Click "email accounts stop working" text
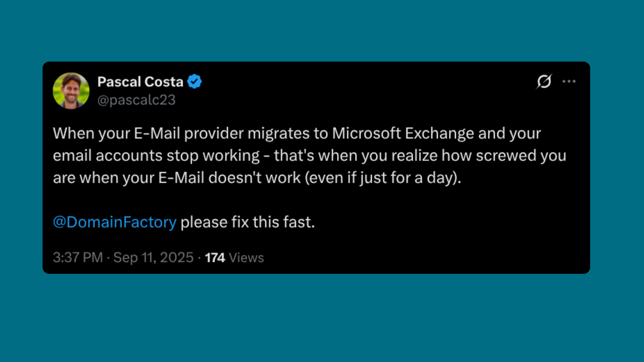Viewport: 644px width, 362px height. 156,156
